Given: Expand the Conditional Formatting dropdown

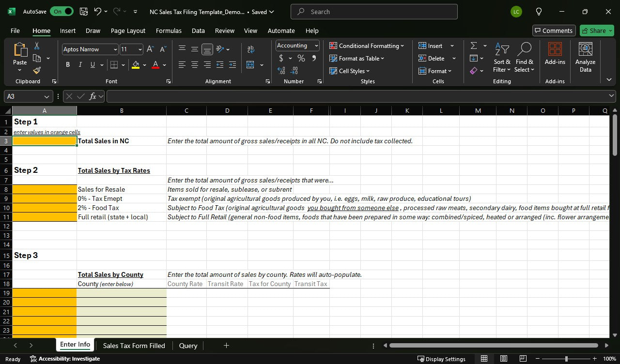Looking at the screenshot, I should click(367, 45).
